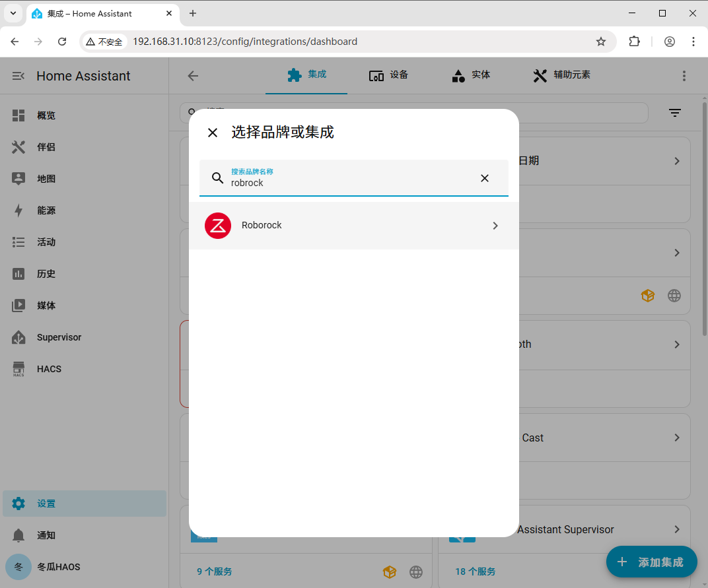The width and height of the screenshot is (708, 588).
Task: Reload the page in the browser
Action: [x=62, y=42]
